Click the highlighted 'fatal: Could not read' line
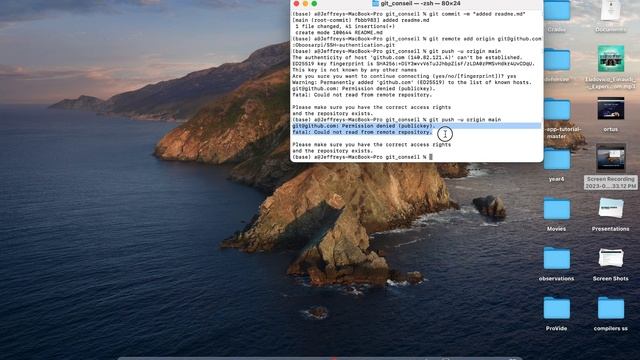Viewport: 640px width, 360px height. tap(362, 132)
